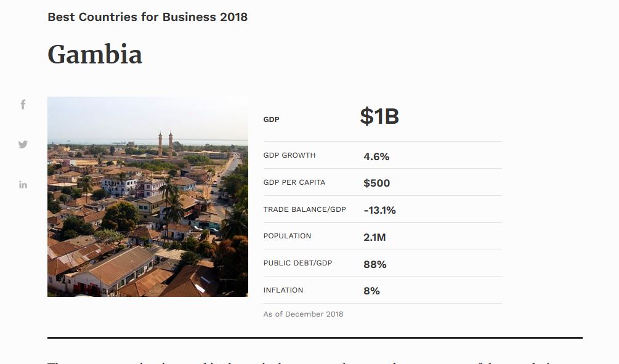The width and height of the screenshot is (619, 364).
Task: Select the $1B GDP value
Action: pos(379,116)
